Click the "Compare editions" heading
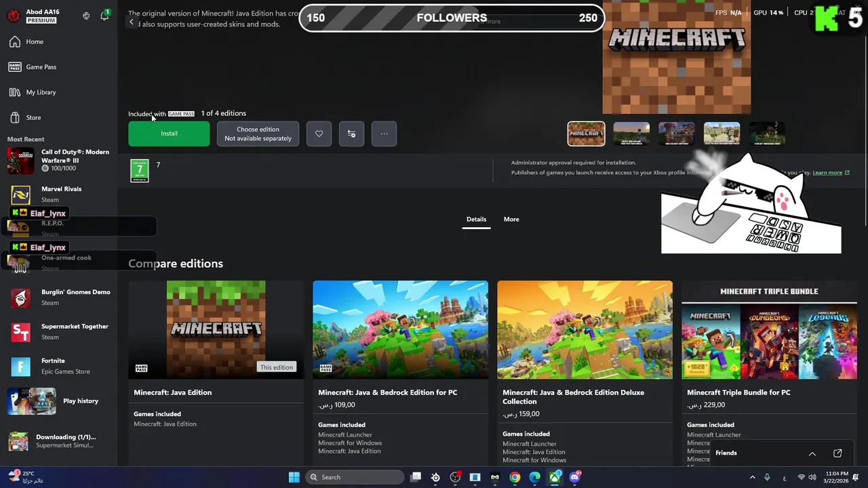 (x=176, y=264)
